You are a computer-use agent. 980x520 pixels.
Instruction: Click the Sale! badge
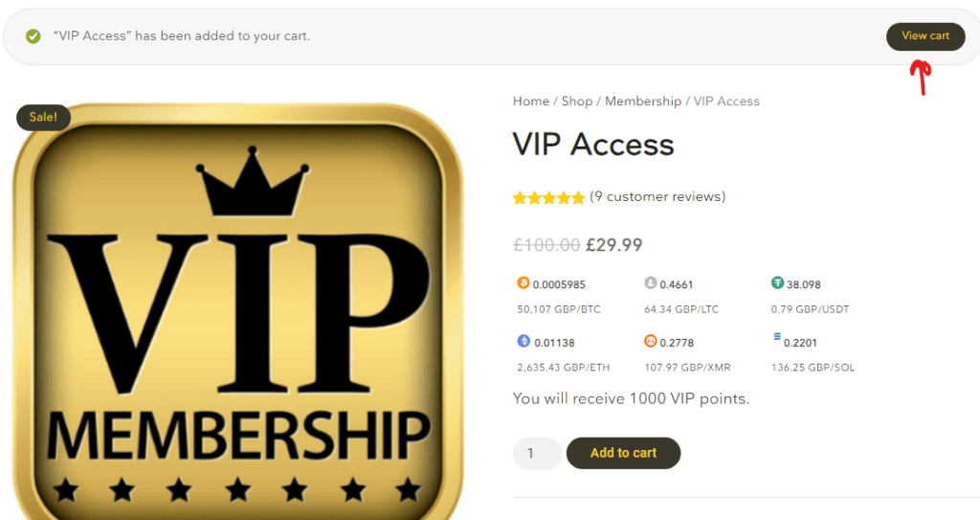[x=43, y=117]
